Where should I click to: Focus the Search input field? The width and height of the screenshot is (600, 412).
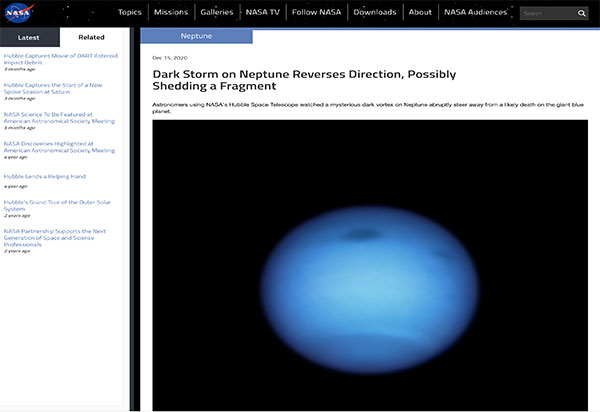[546, 13]
